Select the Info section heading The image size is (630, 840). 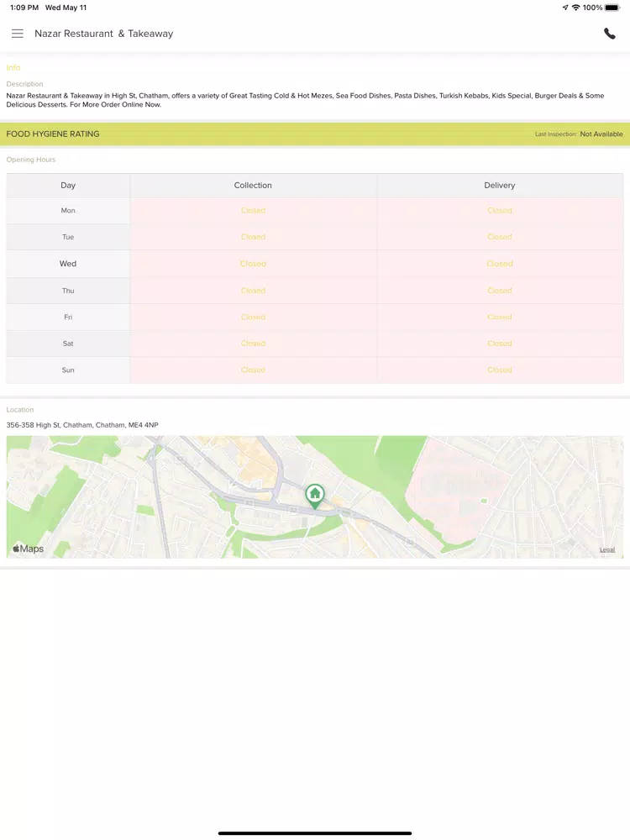click(x=13, y=67)
